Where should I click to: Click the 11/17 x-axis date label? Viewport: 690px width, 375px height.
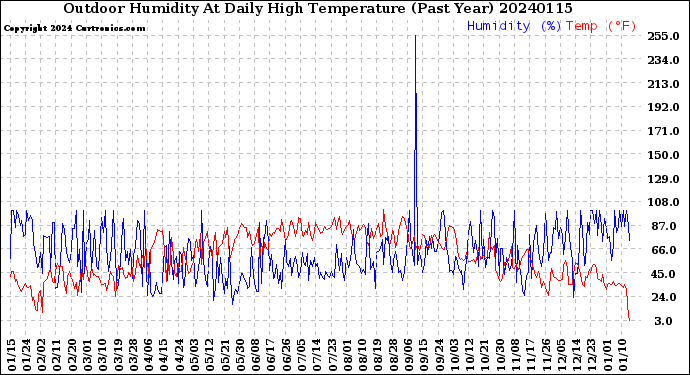coord(531,355)
